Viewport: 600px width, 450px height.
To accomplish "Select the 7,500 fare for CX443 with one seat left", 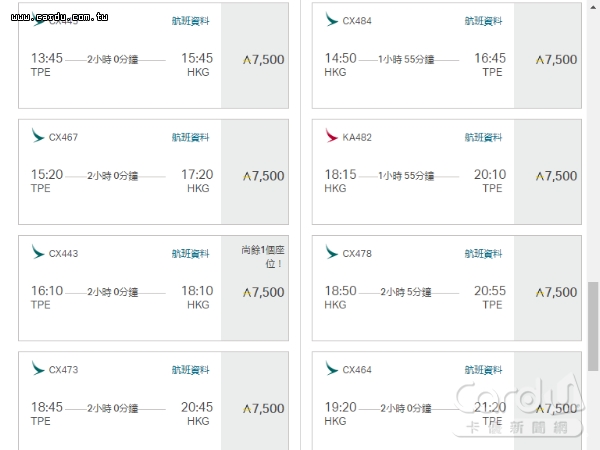I will [x=255, y=288].
